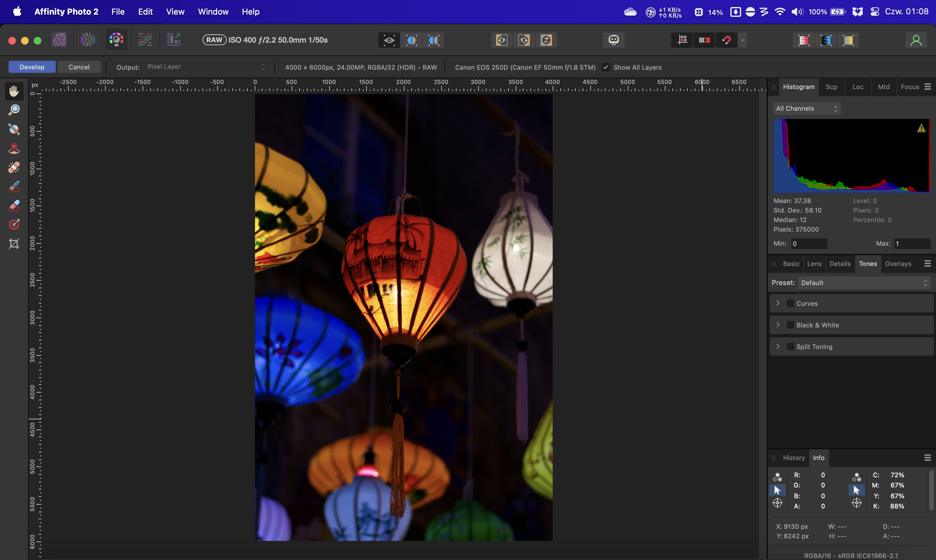Open the snapping options dropdown arrow
The image size is (936, 560).
click(x=743, y=40)
